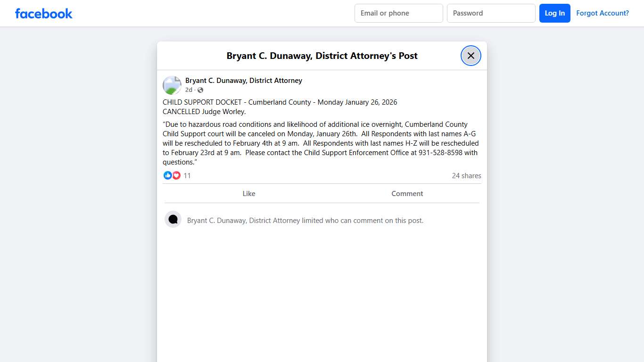
Task: Click the Like action on the post
Action: (x=248, y=193)
